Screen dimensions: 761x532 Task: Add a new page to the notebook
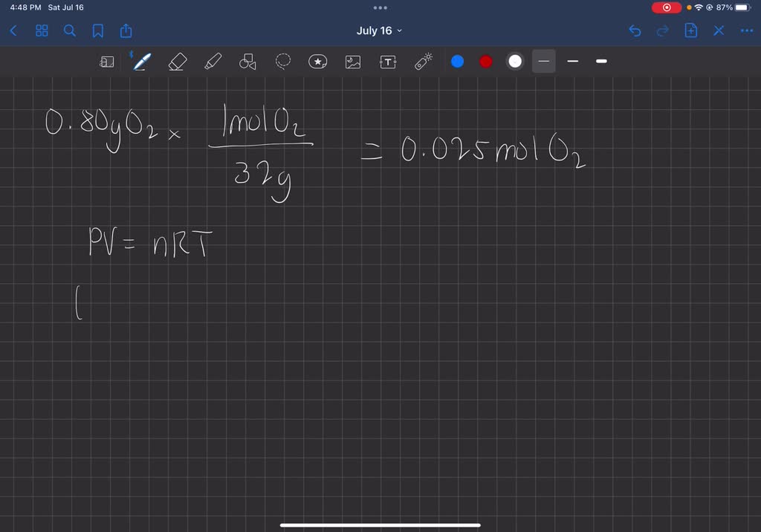click(691, 30)
